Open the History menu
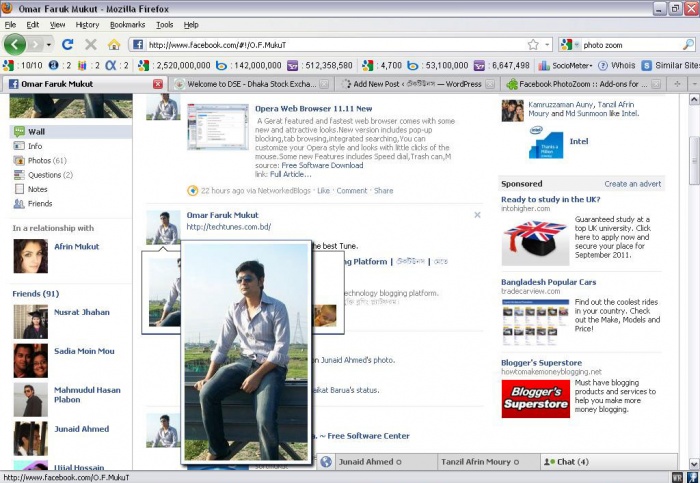Viewport: 700px width, 483px height. click(x=87, y=25)
